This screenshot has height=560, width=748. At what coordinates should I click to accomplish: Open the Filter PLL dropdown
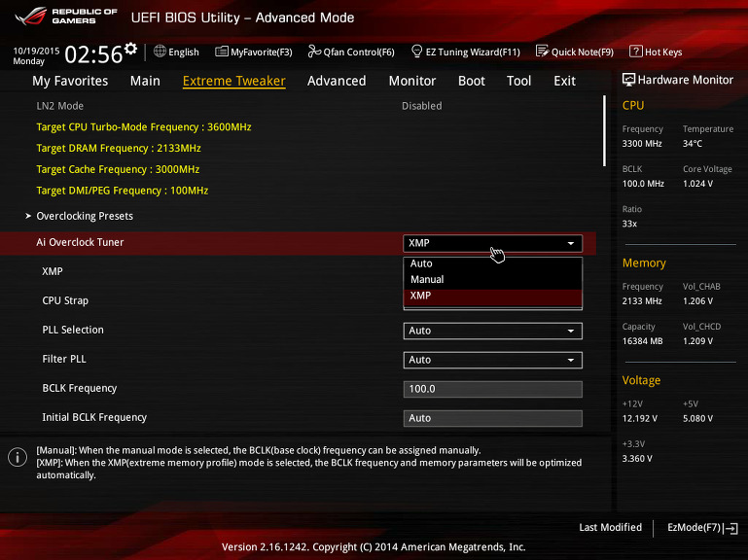[x=492, y=360]
